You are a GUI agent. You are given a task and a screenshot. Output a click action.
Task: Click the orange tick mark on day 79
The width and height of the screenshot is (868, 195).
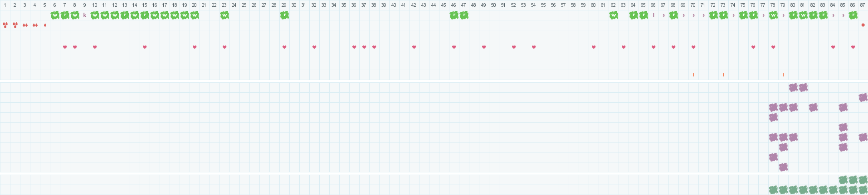click(783, 75)
